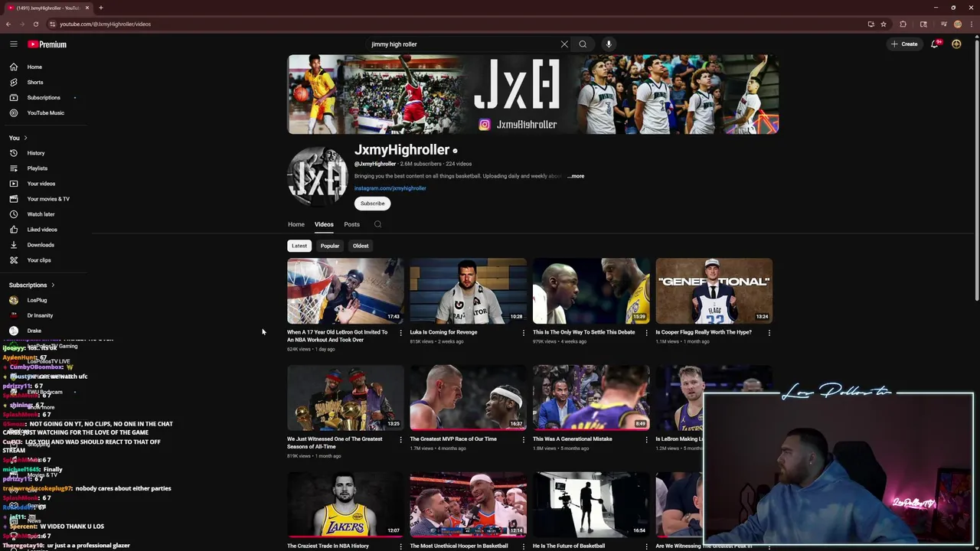This screenshot has width=980, height=551.
Task: Open the notifications bell
Action: 935,44
